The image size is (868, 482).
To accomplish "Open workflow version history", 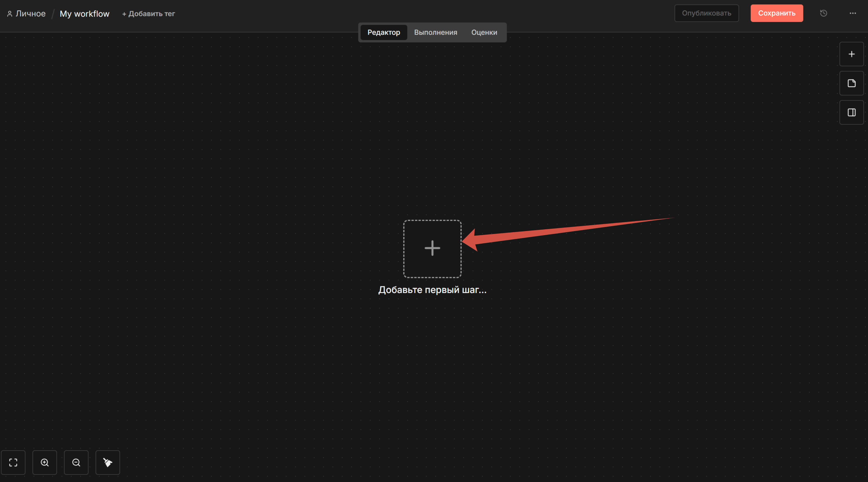I will click(x=823, y=13).
